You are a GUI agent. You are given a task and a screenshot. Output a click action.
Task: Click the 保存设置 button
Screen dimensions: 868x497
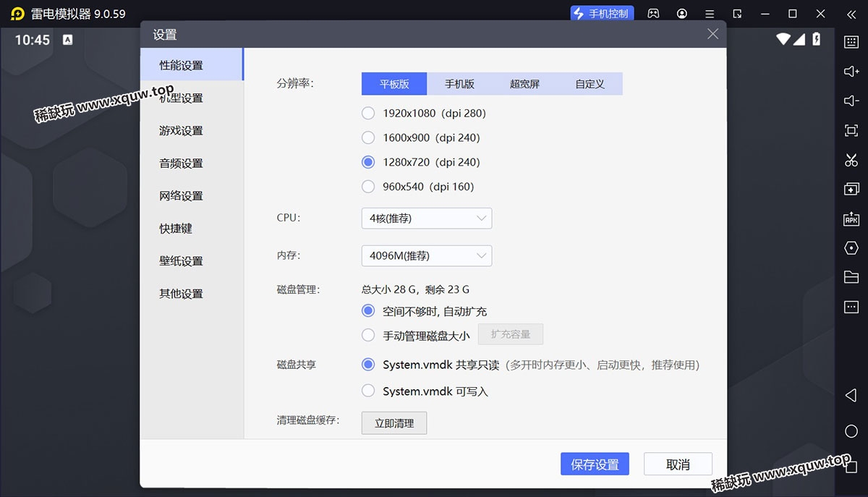(x=595, y=464)
